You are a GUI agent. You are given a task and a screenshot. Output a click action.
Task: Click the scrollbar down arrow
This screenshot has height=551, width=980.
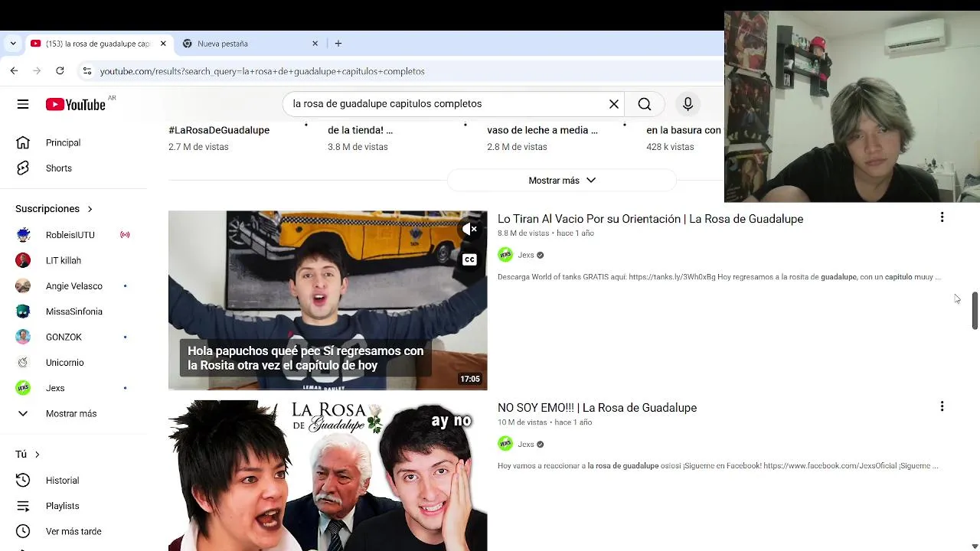975,546
